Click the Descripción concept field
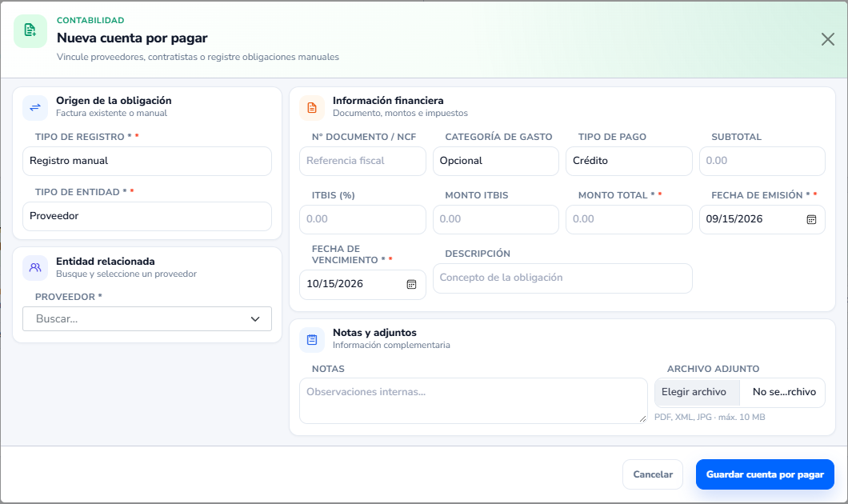The width and height of the screenshot is (848, 504). click(x=562, y=278)
